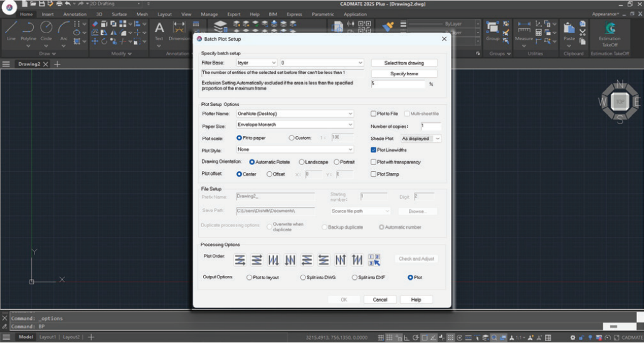Choose the Landscape drawing orientation
The height and width of the screenshot is (343, 644).
coord(302,162)
